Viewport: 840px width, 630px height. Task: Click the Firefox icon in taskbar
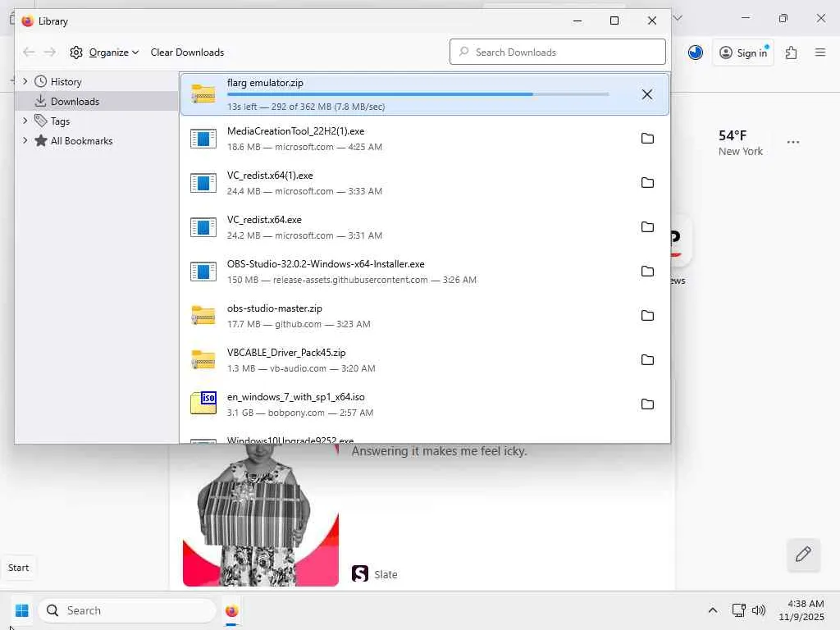click(231, 610)
